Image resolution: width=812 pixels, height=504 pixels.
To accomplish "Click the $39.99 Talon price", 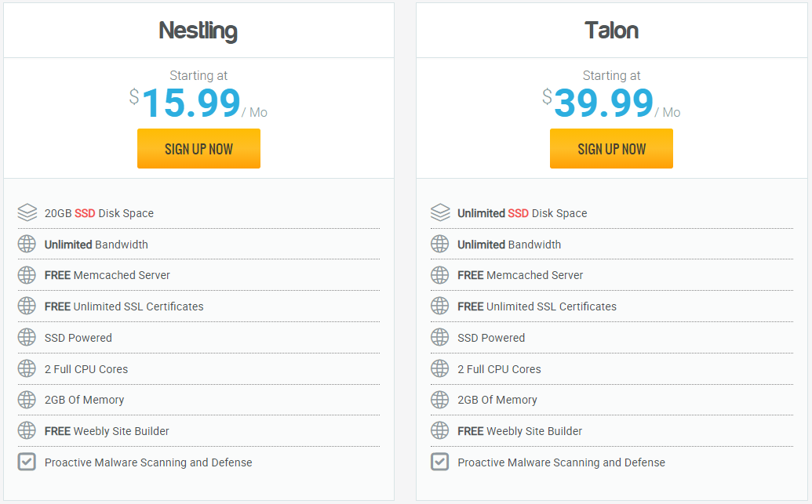I will pyautogui.click(x=603, y=103).
